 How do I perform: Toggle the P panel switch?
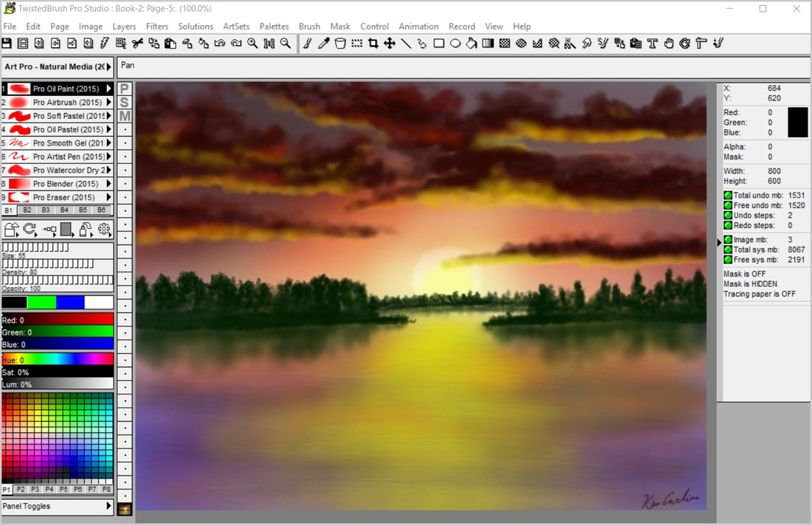[x=124, y=89]
